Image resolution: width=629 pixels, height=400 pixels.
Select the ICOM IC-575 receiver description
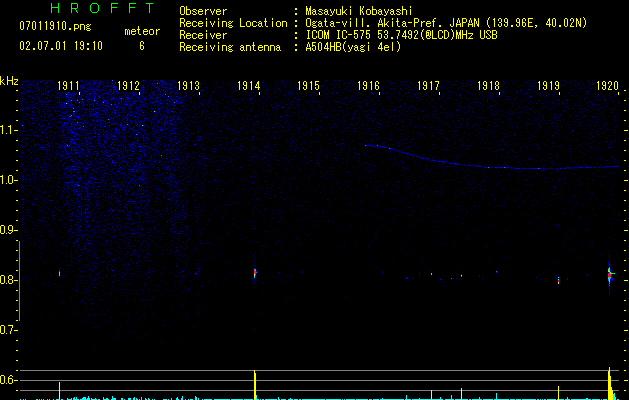point(401,35)
